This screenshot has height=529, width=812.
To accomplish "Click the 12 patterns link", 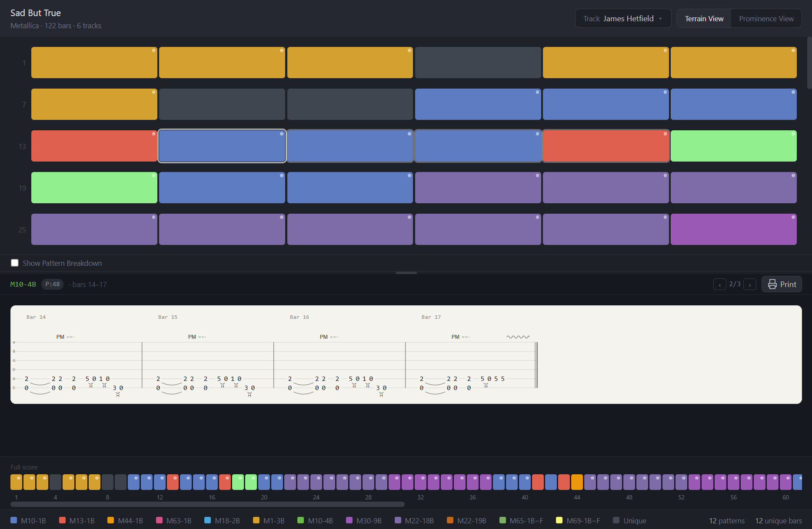I will (726, 520).
